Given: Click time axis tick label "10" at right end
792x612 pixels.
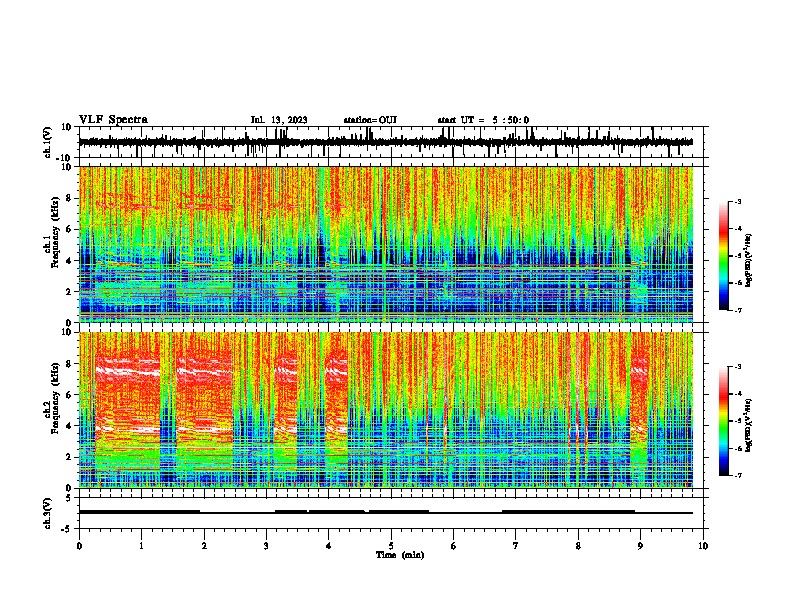Looking at the screenshot, I should coord(703,546).
